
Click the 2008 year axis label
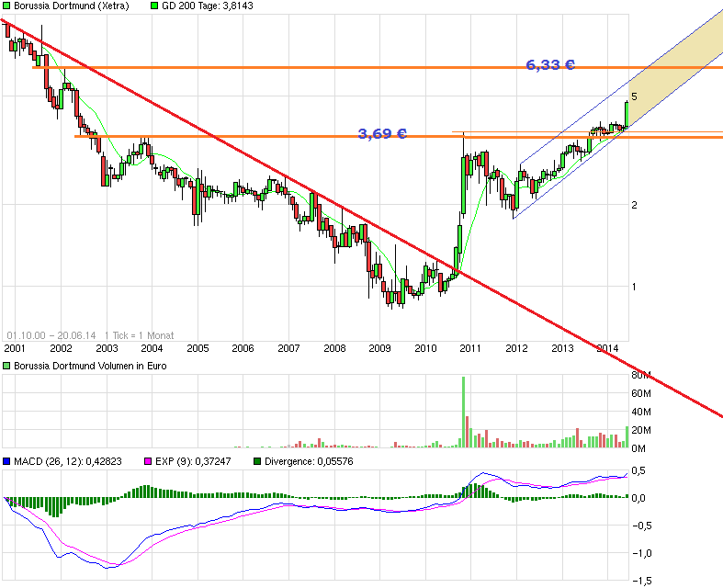pyautogui.click(x=334, y=348)
